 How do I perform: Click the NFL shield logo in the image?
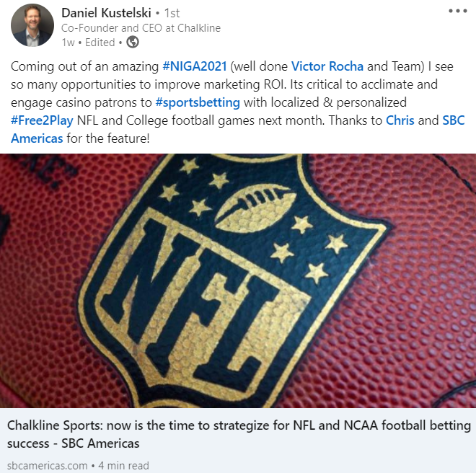pos(234,280)
